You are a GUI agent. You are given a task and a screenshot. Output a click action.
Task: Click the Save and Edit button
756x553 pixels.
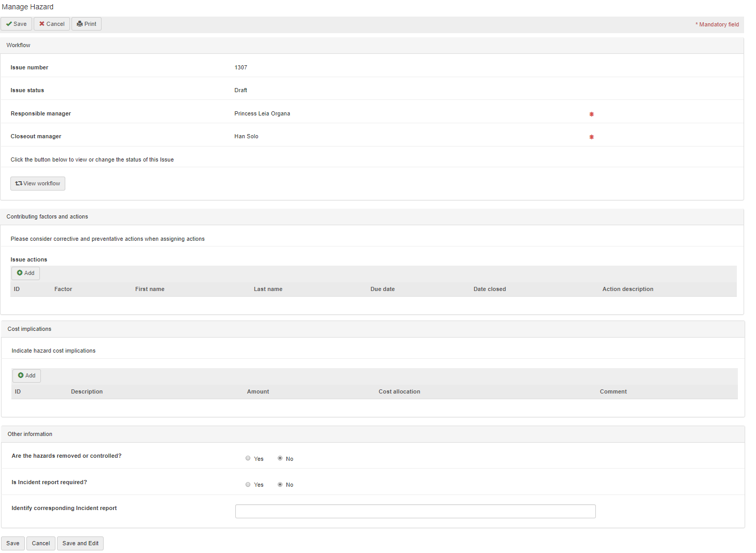(x=80, y=543)
